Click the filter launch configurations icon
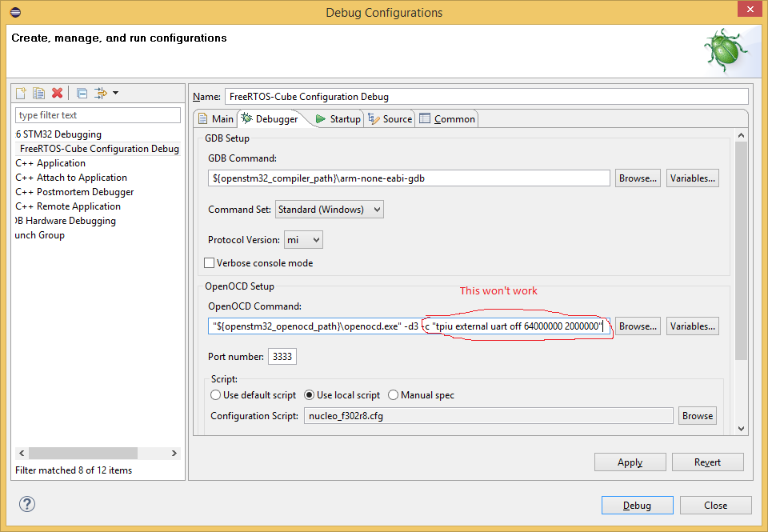 coord(100,94)
